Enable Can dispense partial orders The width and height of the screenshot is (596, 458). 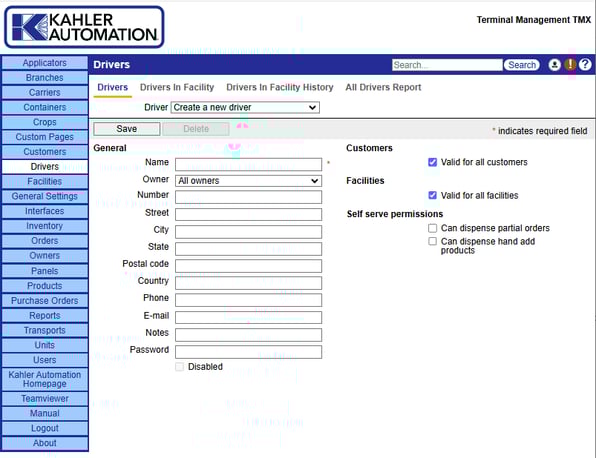tap(432, 228)
